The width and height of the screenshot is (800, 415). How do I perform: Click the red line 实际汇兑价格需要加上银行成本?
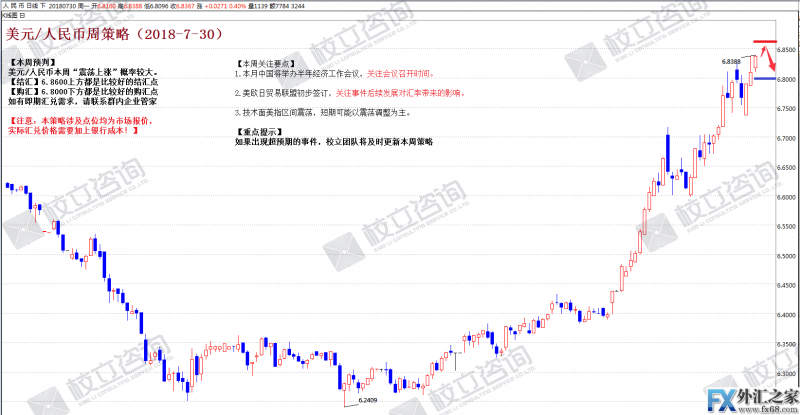point(73,131)
